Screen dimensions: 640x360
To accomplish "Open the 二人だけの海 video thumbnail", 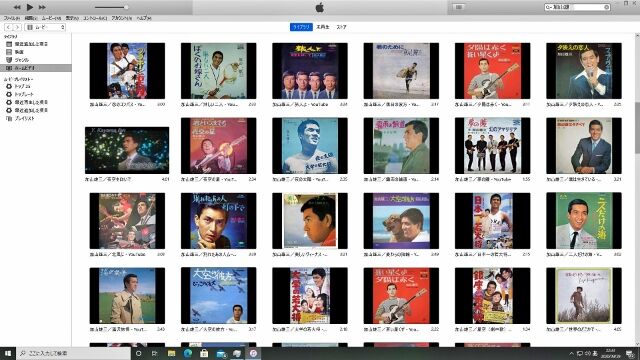I will point(584,221).
